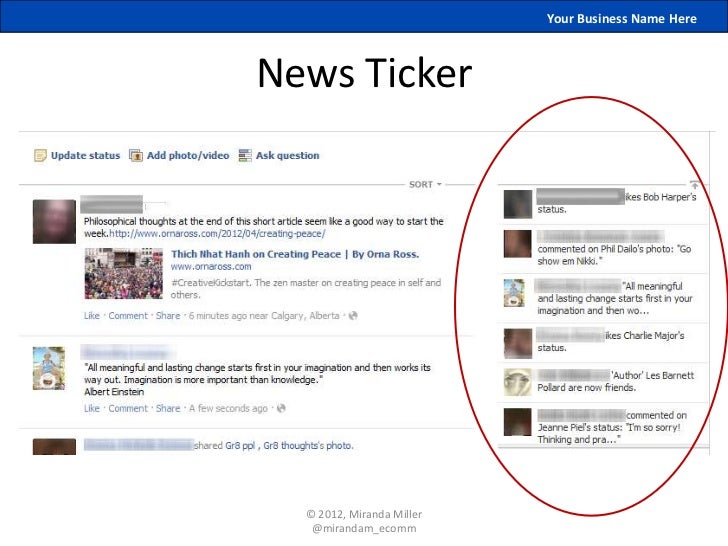Viewport: 728px width, 546px height.
Task: Click the globe privacy icon on Calgary post
Action: click(x=353, y=316)
